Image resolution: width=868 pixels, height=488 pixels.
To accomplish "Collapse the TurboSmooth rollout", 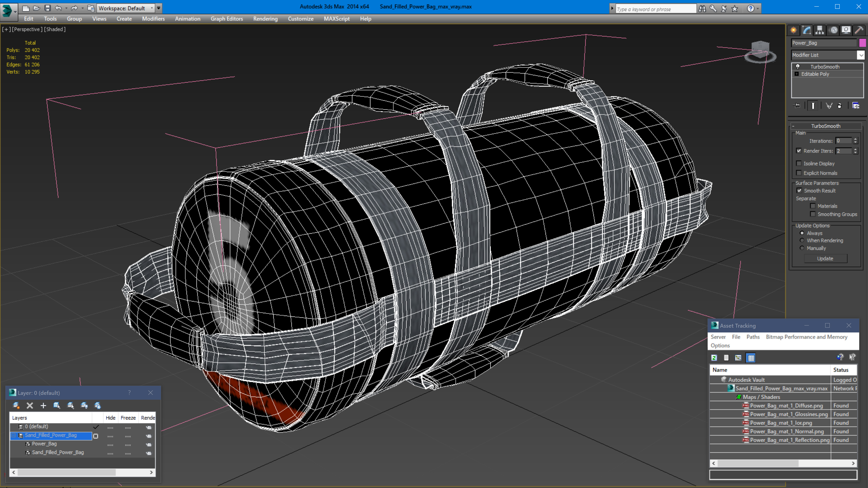I will click(826, 126).
